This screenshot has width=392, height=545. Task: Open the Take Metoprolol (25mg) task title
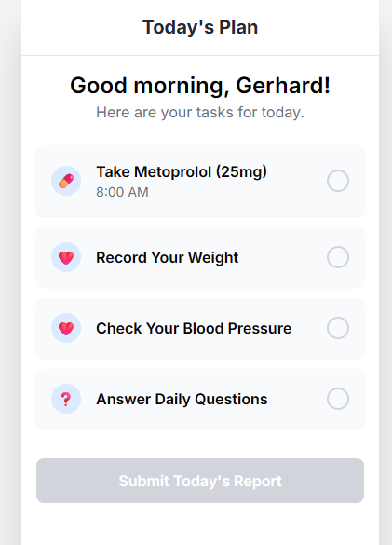pos(182,171)
